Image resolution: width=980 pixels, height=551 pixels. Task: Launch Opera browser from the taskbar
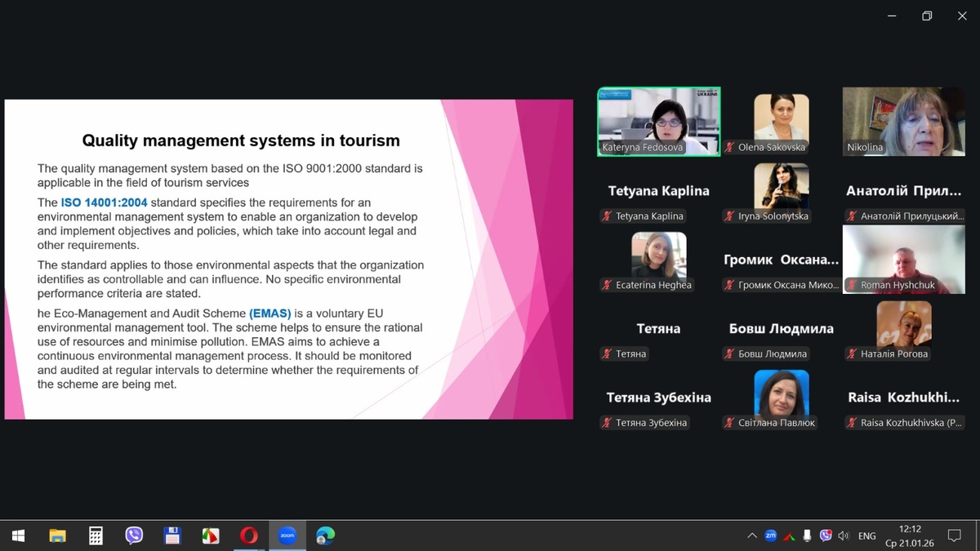(248, 535)
